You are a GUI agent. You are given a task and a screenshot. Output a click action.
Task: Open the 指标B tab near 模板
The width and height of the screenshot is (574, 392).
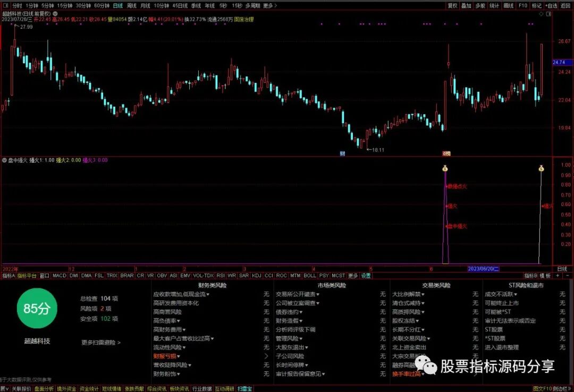coord(530,275)
